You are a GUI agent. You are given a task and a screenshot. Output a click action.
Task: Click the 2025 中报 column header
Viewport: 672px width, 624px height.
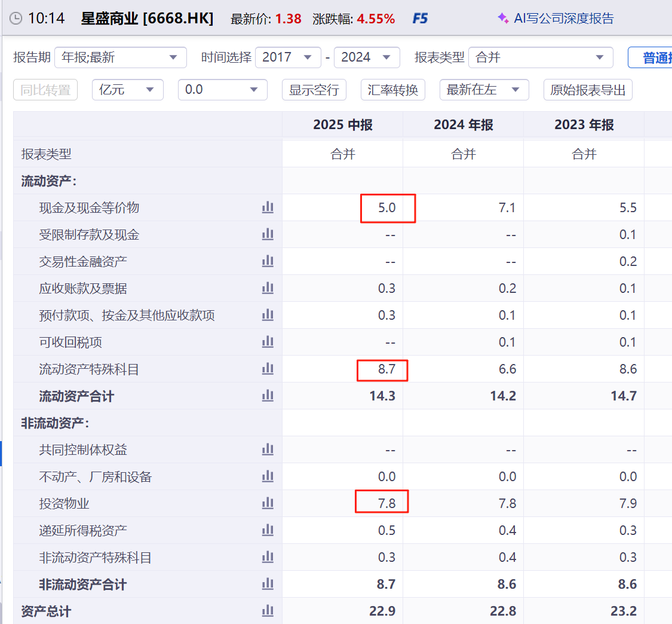pyautogui.click(x=342, y=124)
